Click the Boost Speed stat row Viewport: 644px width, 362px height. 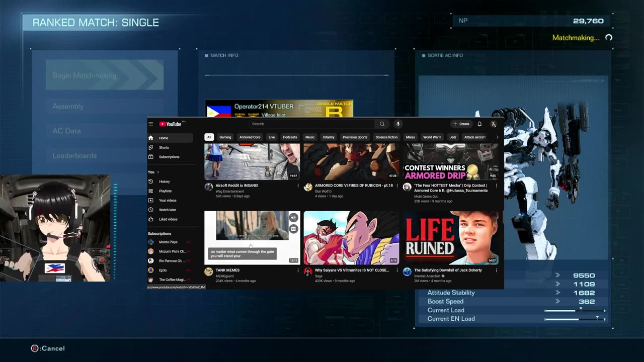(x=513, y=302)
